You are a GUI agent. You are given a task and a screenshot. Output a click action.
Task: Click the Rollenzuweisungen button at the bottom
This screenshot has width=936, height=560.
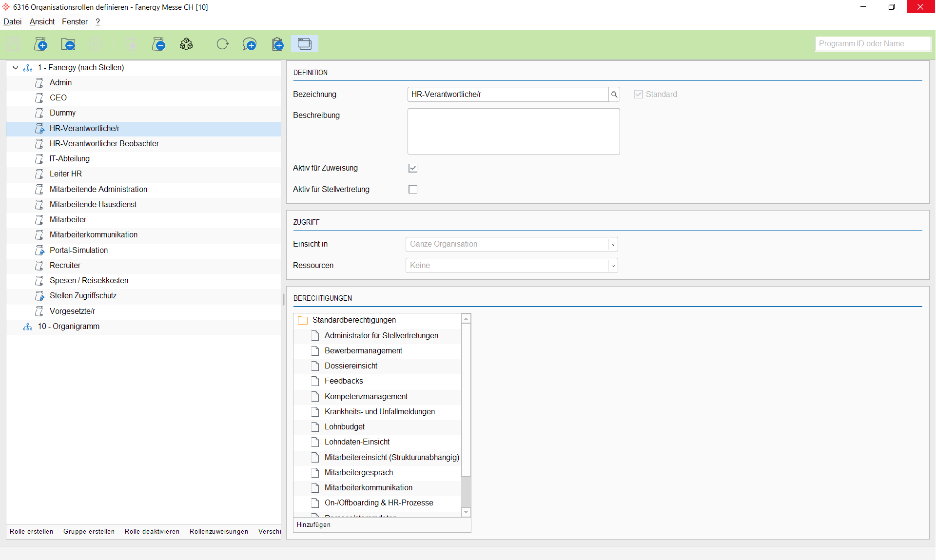(218, 531)
